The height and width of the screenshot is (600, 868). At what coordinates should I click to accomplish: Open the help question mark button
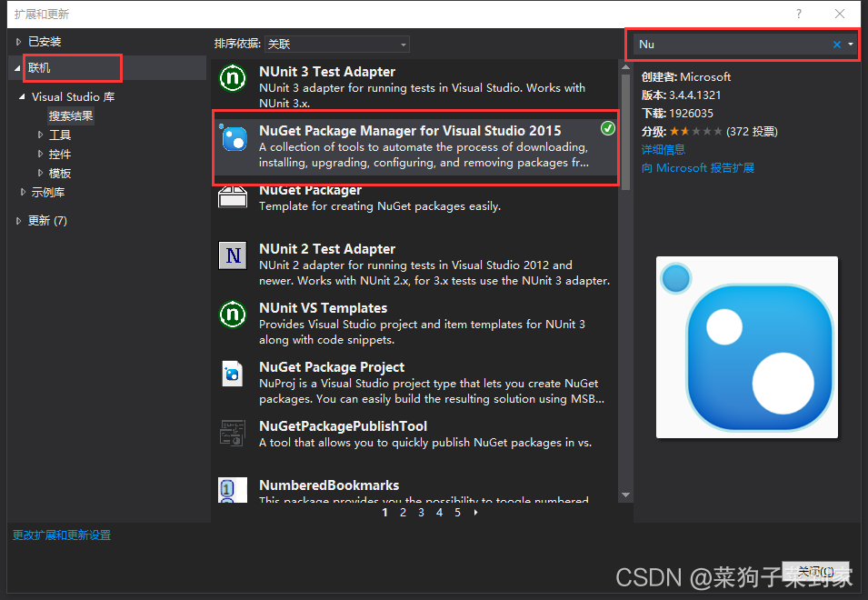click(x=798, y=14)
